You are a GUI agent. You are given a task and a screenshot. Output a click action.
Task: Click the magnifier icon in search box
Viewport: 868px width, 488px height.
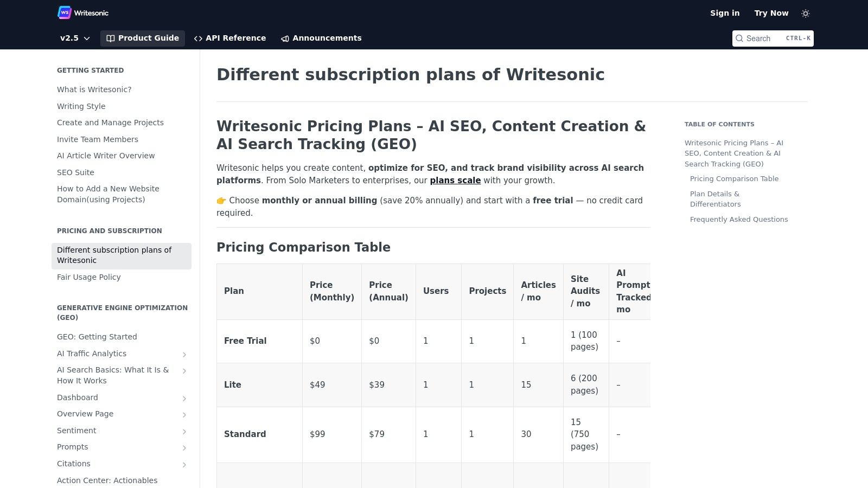coord(739,38)
